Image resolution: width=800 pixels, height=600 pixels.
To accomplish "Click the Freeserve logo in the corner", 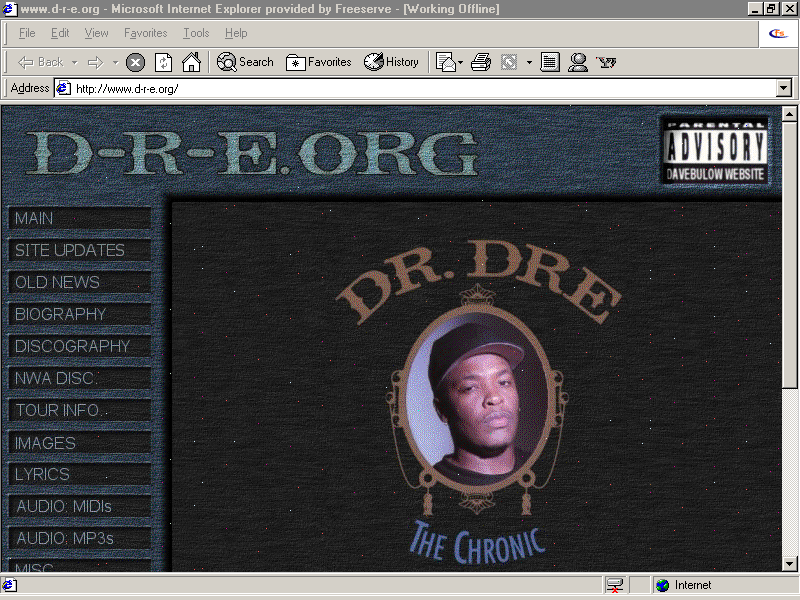I will 778,33.
